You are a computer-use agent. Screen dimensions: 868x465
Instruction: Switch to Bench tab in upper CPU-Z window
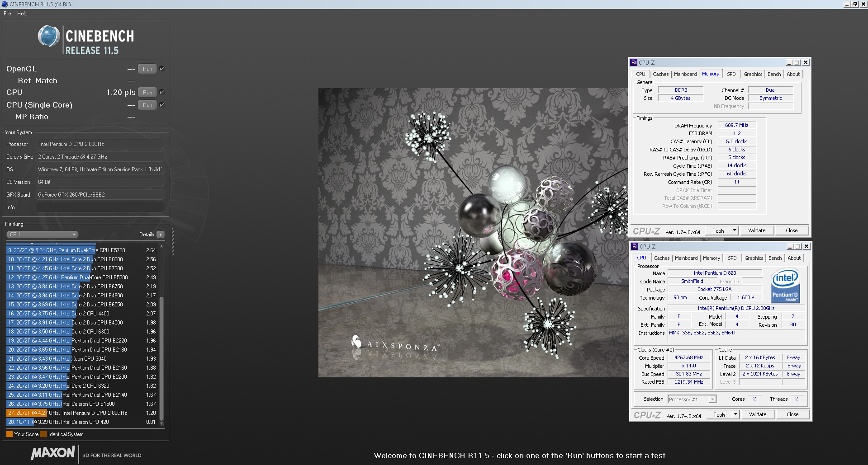774,74
